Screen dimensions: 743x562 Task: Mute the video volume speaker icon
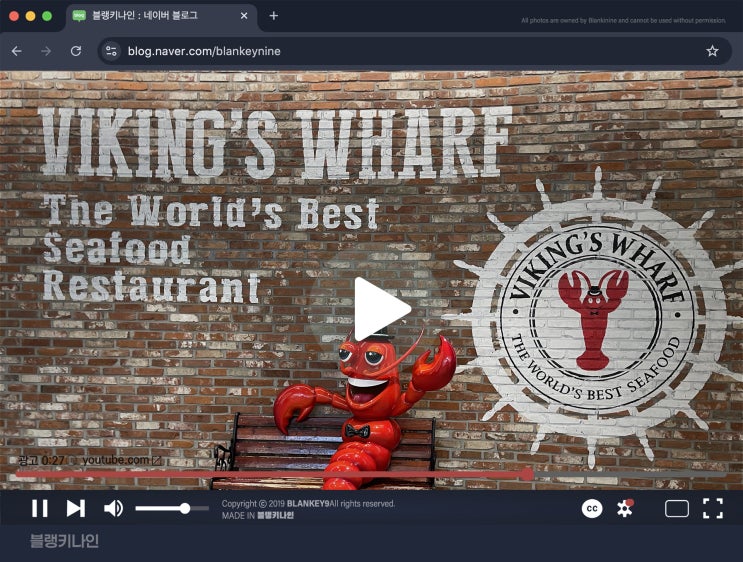point(114,508)
